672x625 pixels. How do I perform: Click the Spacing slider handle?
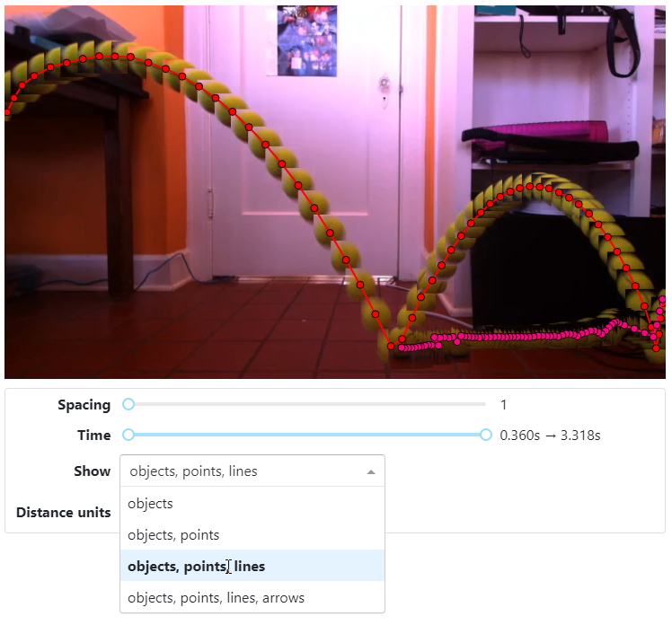pyautogui.click(x=128, y=405)
